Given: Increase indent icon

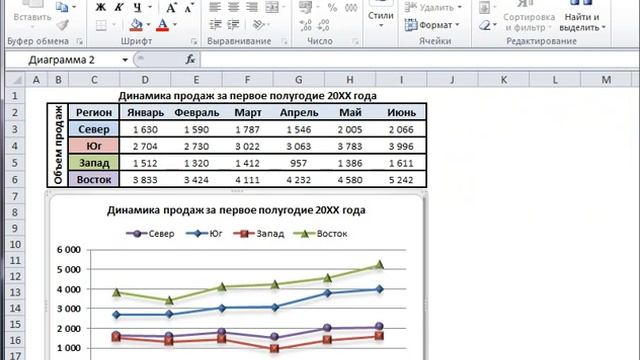Looking at the screenshot, I should pos(233,25).
